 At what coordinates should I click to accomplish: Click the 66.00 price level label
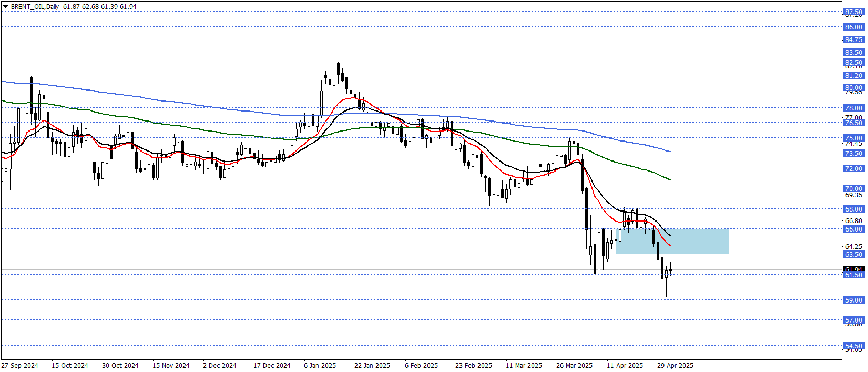click(854, 229)
